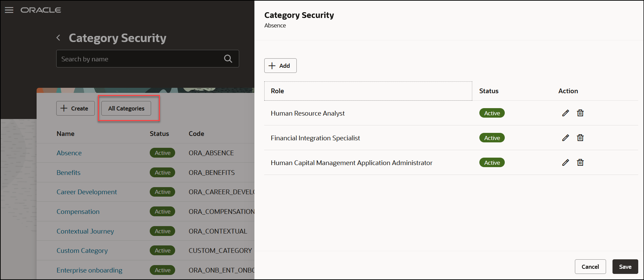
Task: Open the Absence category link
Action: 69,153
